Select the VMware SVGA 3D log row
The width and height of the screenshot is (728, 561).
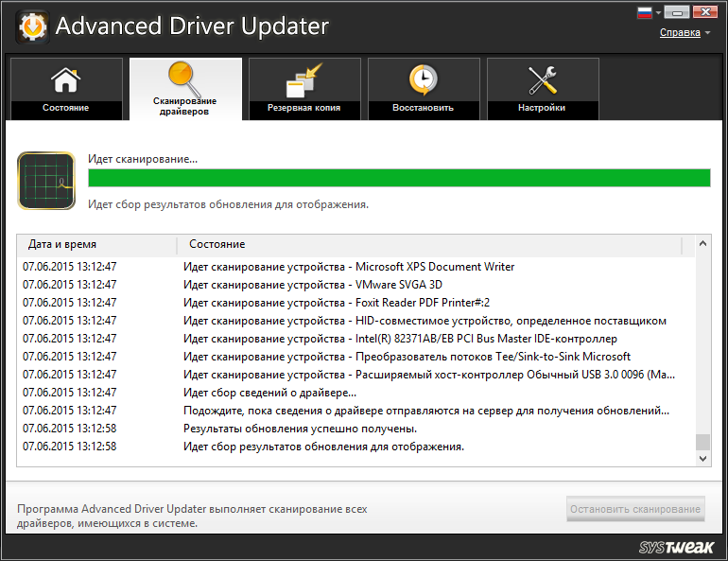(355, 285)
